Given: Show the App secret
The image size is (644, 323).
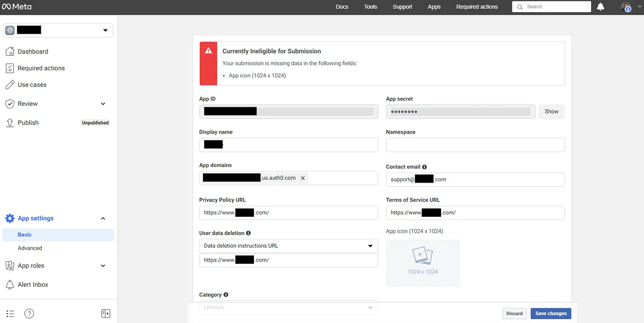Looking at the screenshot, I should [x=552, y=111].
